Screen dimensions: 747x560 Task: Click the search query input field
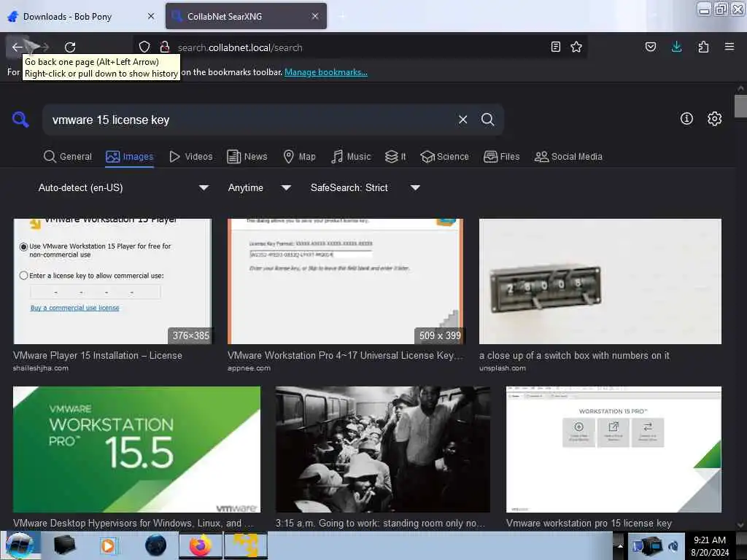[248, 120]
